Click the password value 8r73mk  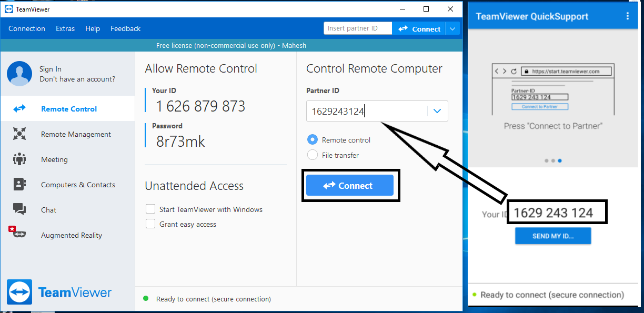[x=180, y=142]
